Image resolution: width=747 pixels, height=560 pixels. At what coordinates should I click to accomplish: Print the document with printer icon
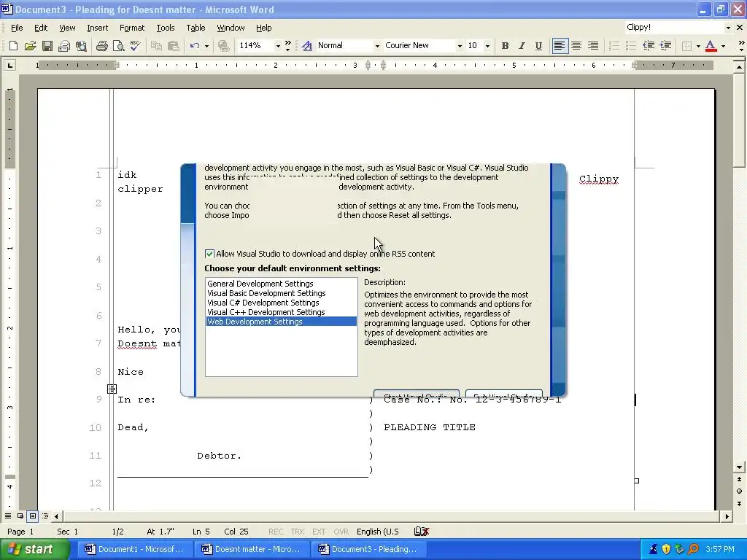point(101,46)
